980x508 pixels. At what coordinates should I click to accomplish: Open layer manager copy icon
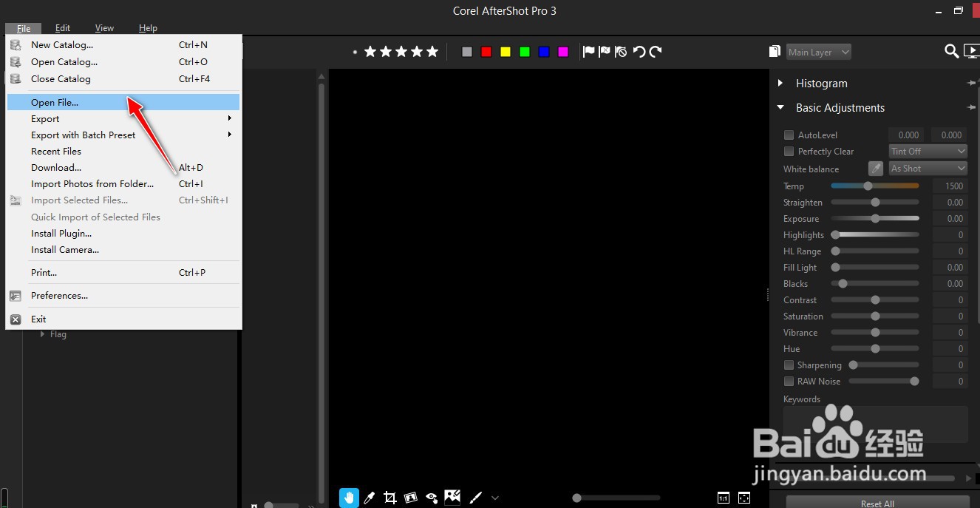click(x=775, y=51)
